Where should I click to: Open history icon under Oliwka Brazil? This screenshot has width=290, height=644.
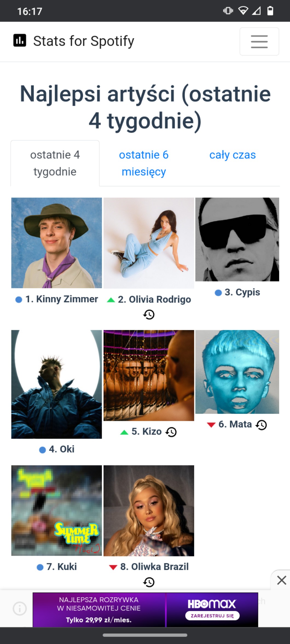(149, 582)
